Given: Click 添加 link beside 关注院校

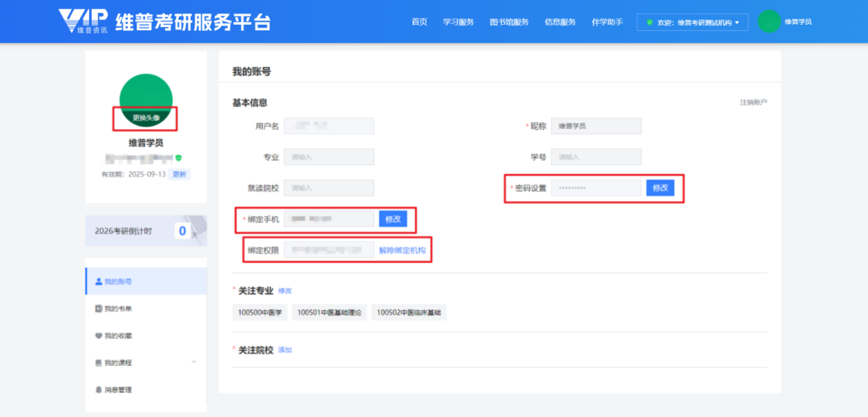Looking at the screenshot, I should click(x=285, y=350).
